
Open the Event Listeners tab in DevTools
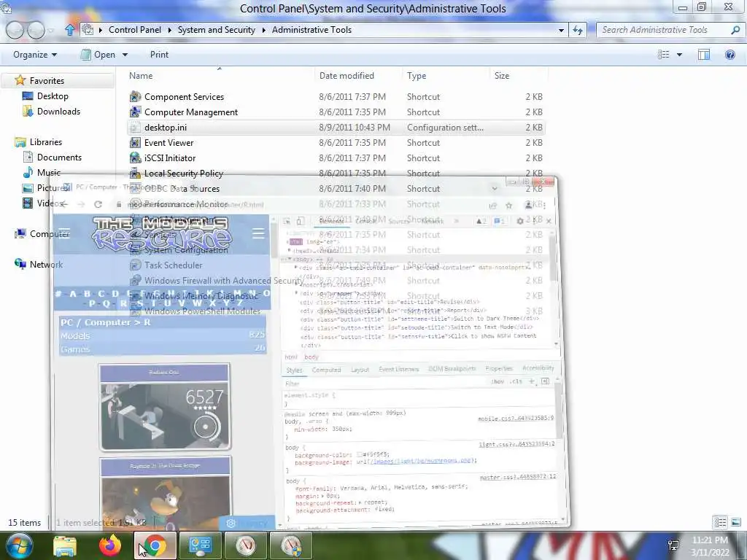point(399,369)
